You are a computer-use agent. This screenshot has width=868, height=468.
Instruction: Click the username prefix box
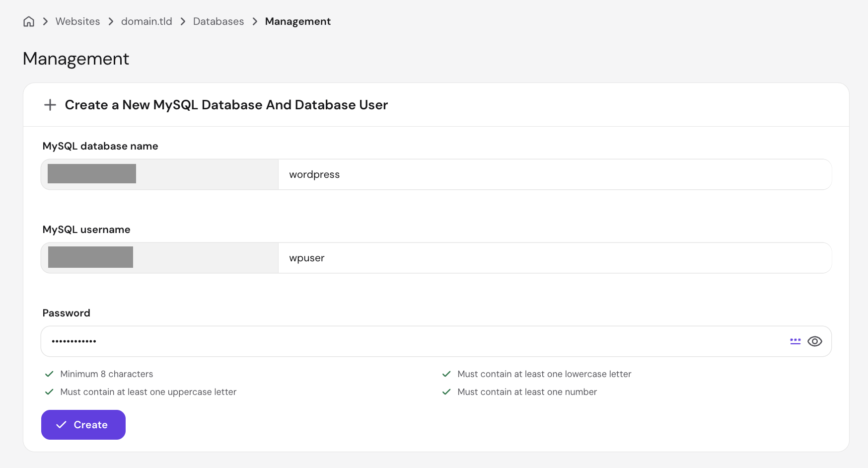160,258
